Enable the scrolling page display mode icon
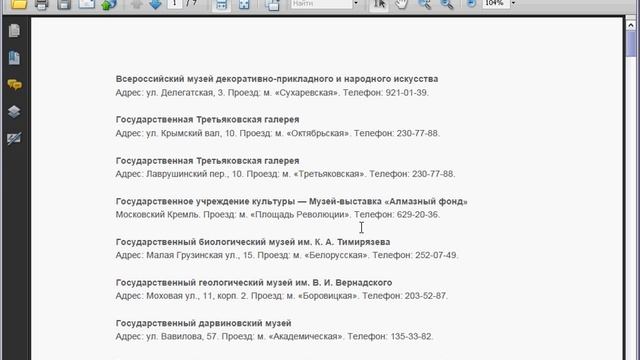The height and width of the screenshot is (360, 640). tap(221, 4)
